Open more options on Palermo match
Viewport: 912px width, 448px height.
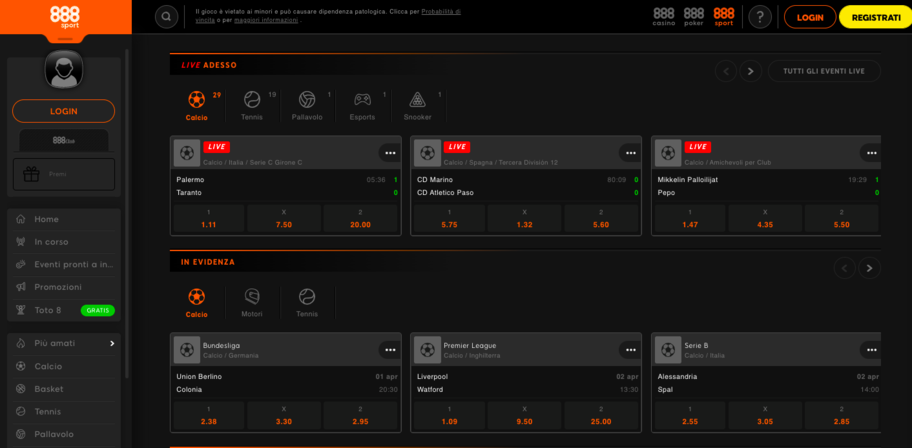click(x=390, y=153)
